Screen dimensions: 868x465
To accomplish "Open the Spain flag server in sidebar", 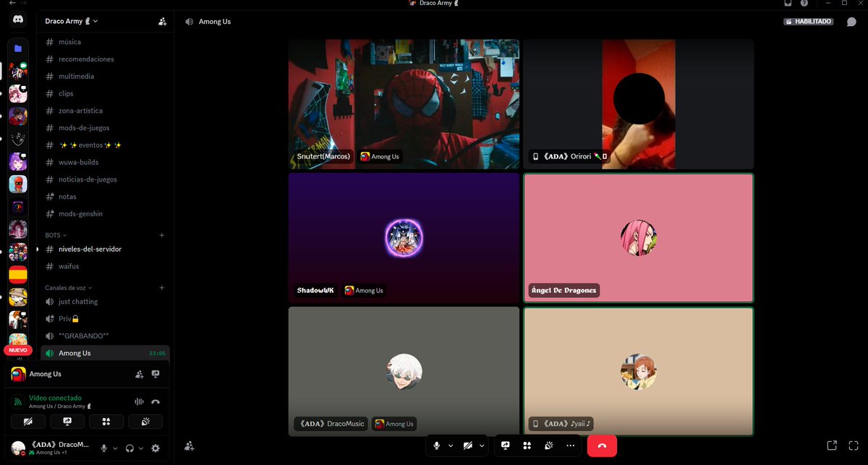I will click(18, 275).
